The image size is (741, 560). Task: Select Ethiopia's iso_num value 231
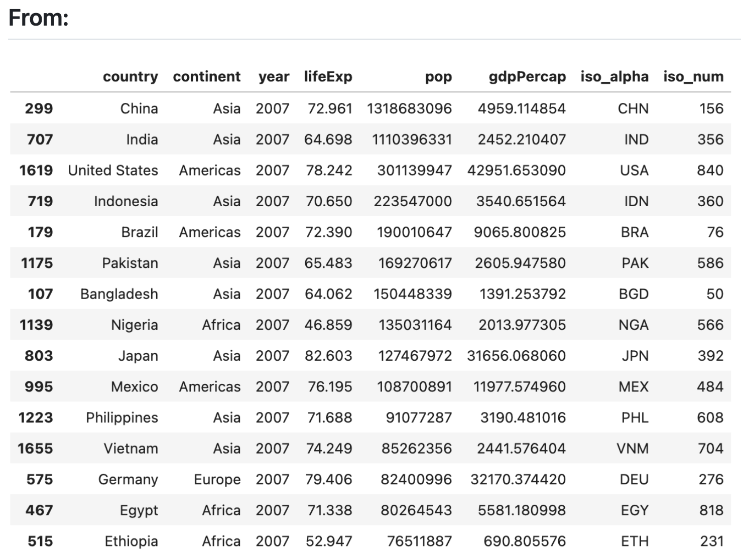712,541
